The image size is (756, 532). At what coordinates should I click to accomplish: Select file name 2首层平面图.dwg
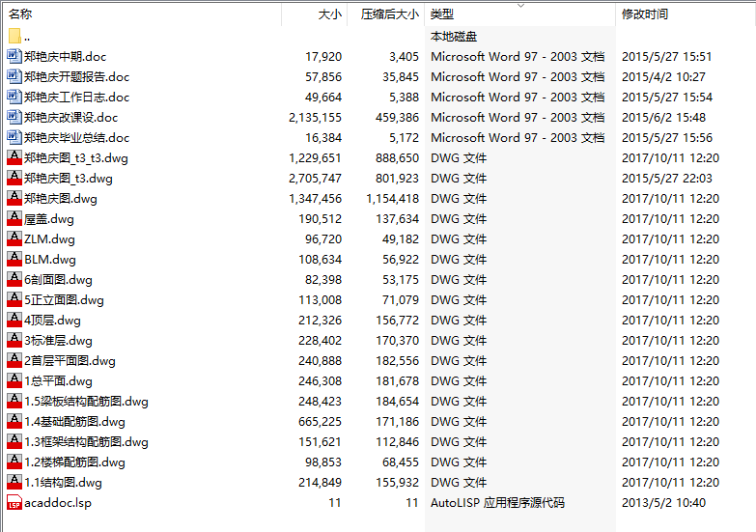[x=70, y=361]
